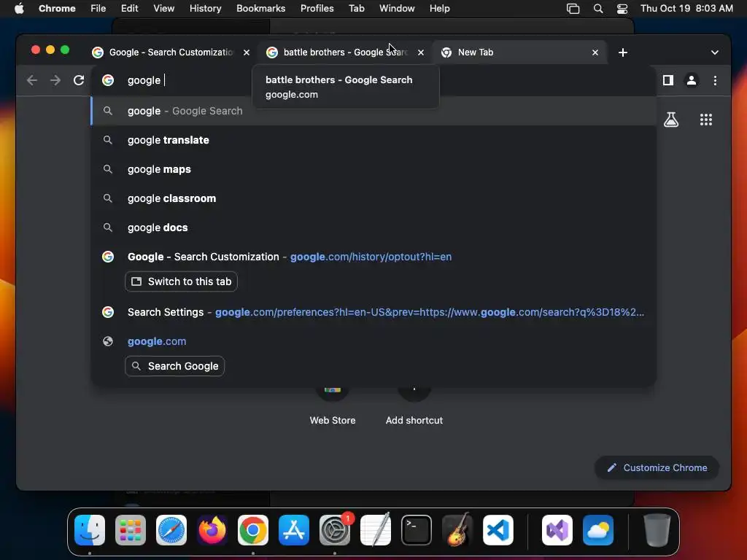This screenshot has height=560, width=747.
Task: Reload the current page
Action: pos(79,80)
